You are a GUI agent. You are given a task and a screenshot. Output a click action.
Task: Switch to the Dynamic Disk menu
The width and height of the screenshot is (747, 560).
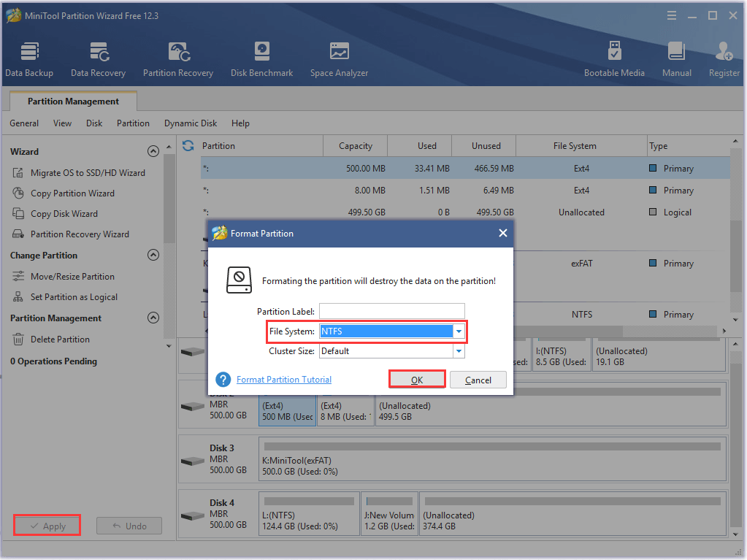190,123
